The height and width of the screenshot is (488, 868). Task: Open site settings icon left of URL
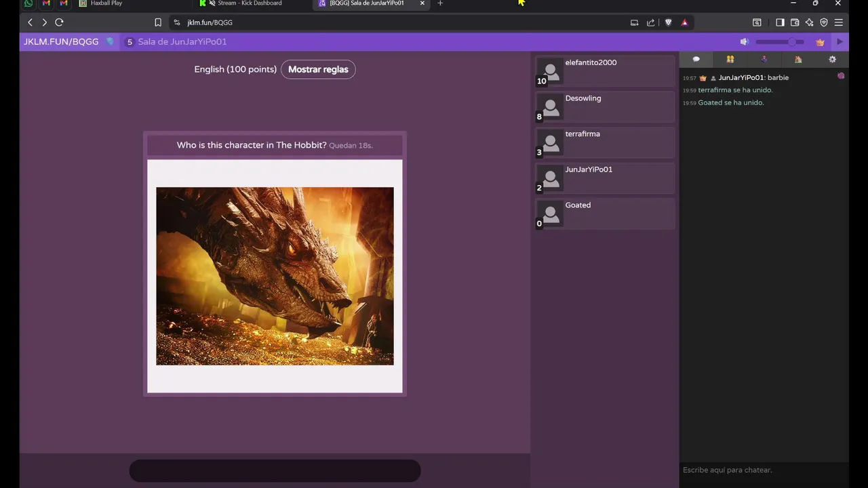[x=177, y=22]
